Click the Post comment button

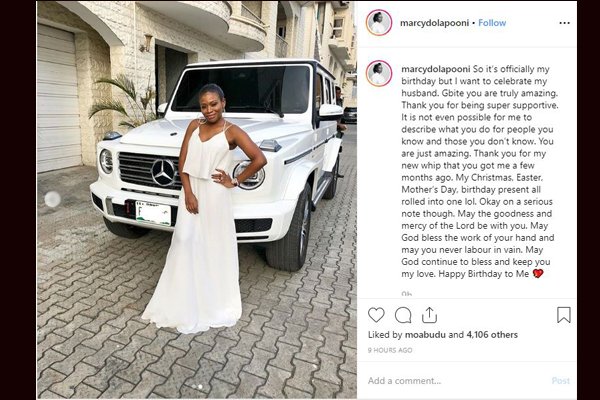pos(561,380)
